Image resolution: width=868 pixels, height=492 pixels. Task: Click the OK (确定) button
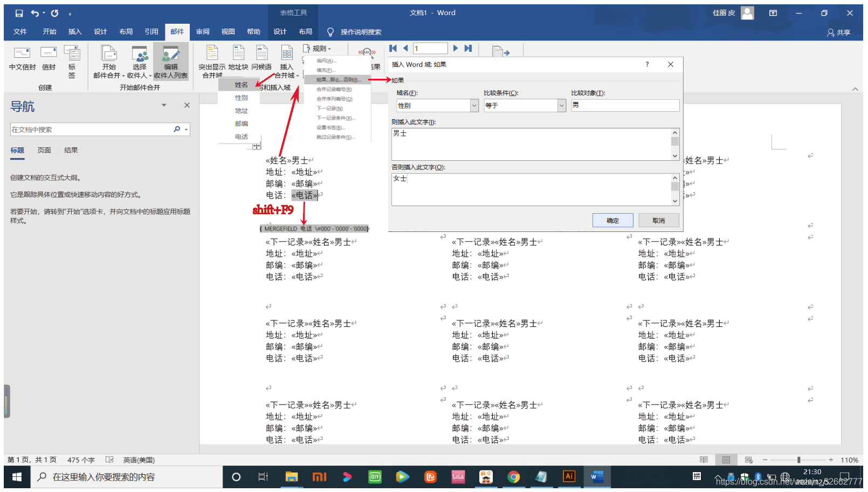coord(613,221)
